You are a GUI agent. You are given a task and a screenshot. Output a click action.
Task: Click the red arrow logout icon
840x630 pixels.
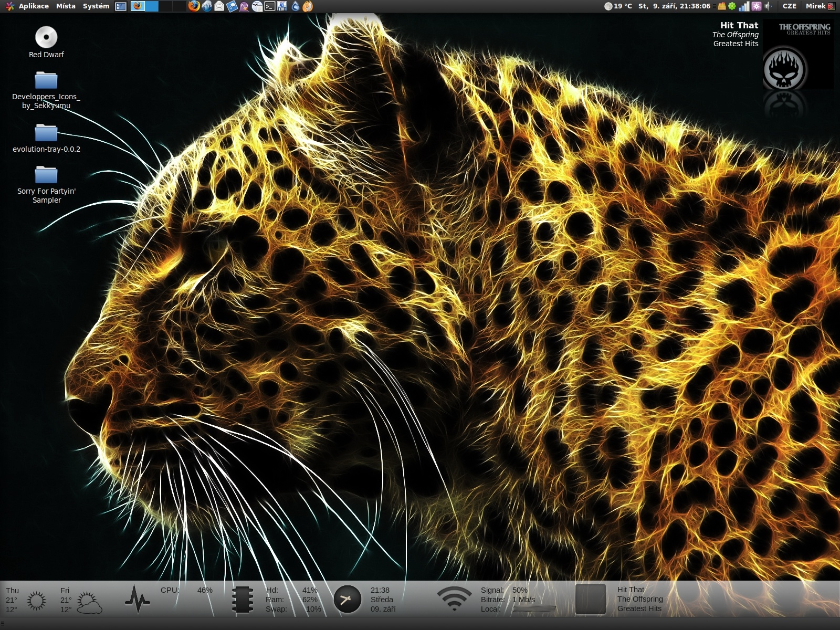coord(832,6)
